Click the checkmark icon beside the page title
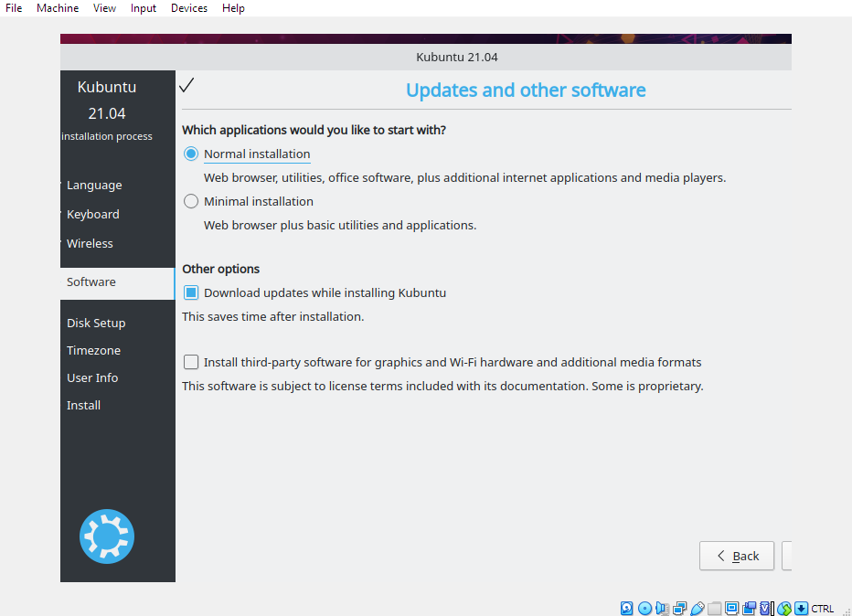This screenshot has width=852, height=616. pos(186,85)
